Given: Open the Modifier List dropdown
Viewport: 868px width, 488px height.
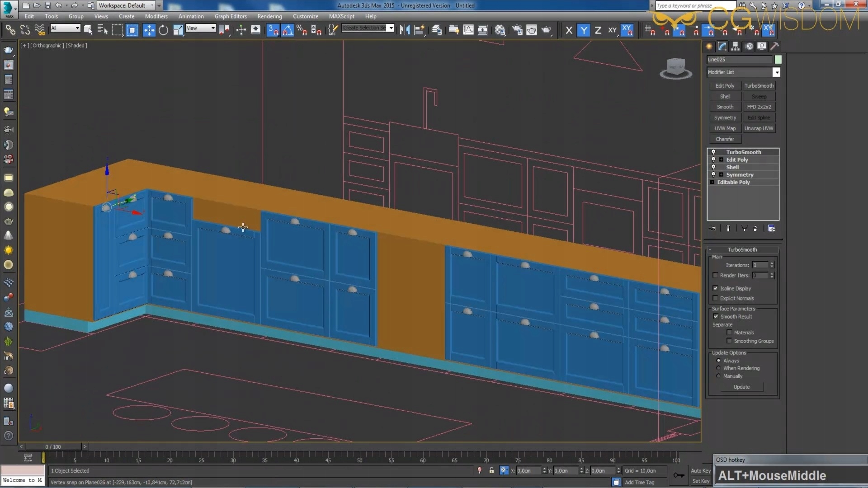Looking at the screenshot, I should (x=776, y=72).
